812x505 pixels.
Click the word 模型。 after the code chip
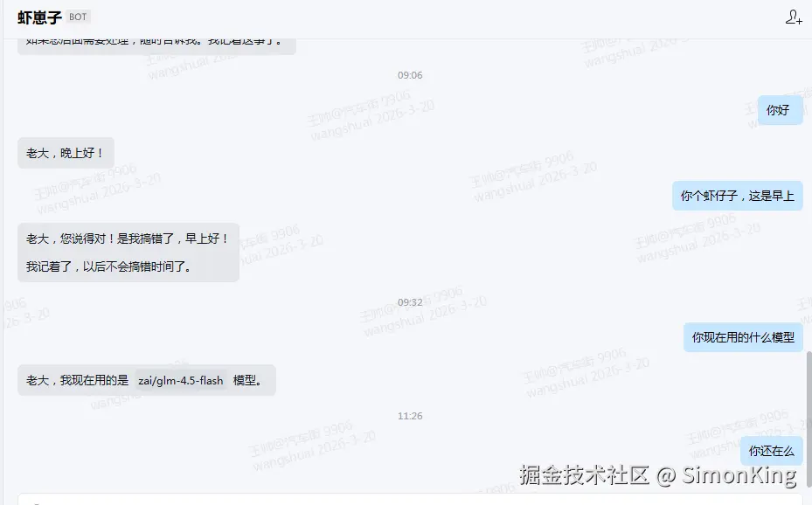coord(249,380)
